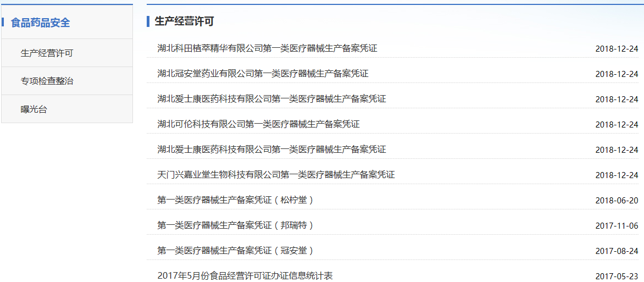This screenshot has width=644, height=282.
Task: Click the date beside the 湖北科田植萃精华 entry
Action: pyautogui.click(x=617, y=49)
